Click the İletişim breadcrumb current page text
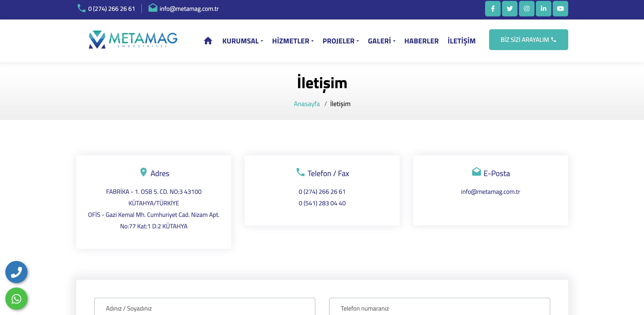Viewport: 644px width, 315px height. coord(340,104)
